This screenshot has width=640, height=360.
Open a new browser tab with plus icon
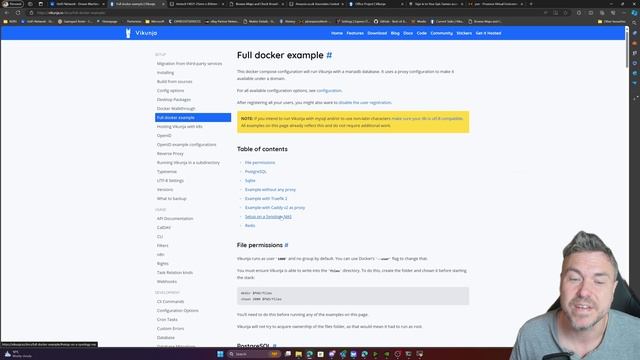click(x=531, y=4)
